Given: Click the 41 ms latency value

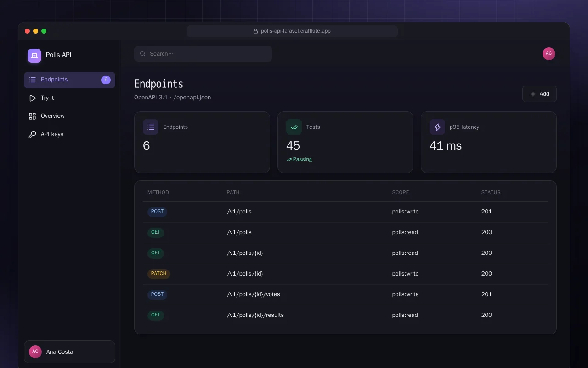Looking at the screenshot, I should tap(446, 146).
